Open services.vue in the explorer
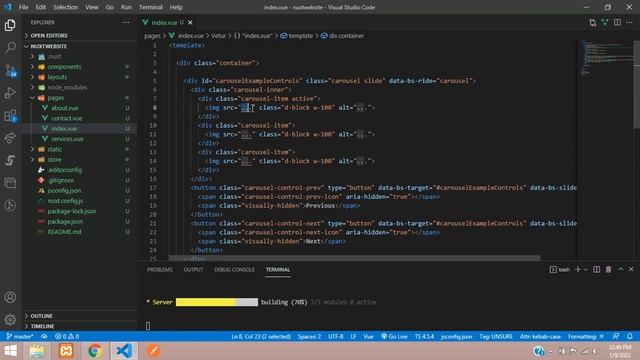 [67, 139]
